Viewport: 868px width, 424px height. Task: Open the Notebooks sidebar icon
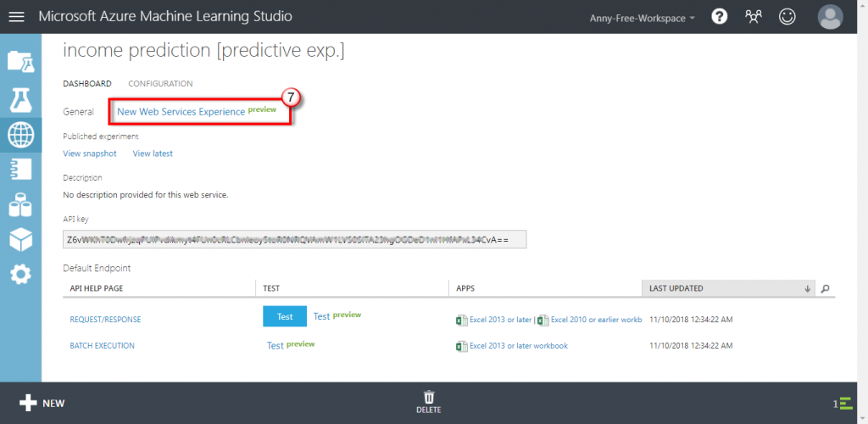pyautogui.click(x=20, y=170)
